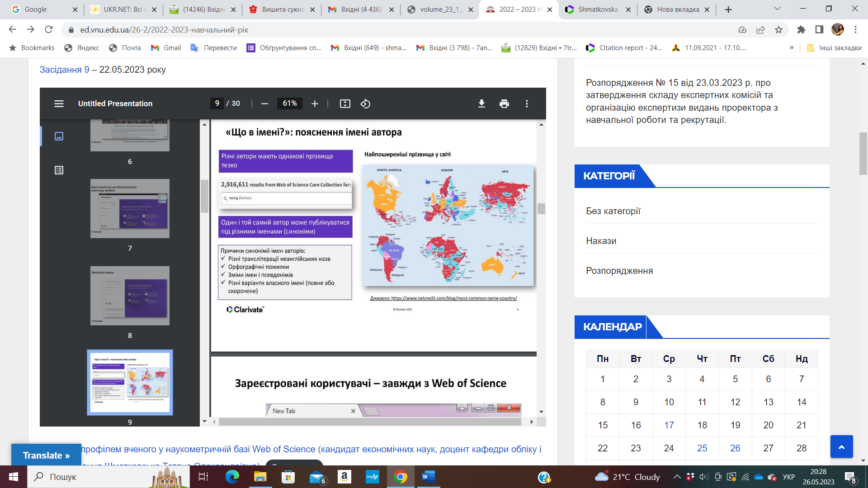Open Microsoft Word from the taskbar

pyautogui.click(x=427, y=477)
